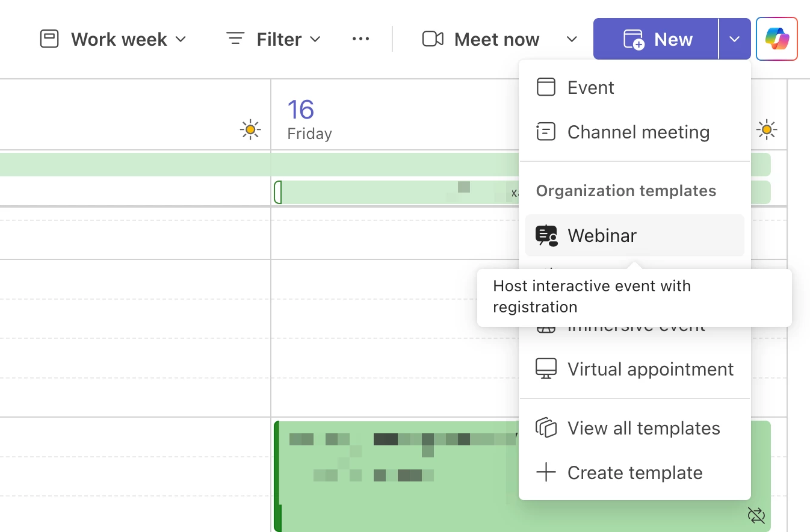This screenshot has height=532, width=810.
Task: Open the Copilot icon button
Action: (776, 39)
